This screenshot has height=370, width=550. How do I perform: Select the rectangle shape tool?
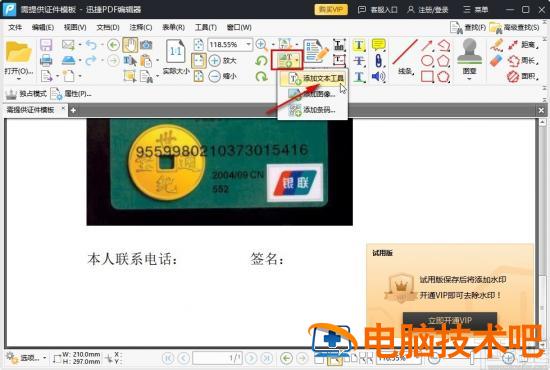click(427, 76)
